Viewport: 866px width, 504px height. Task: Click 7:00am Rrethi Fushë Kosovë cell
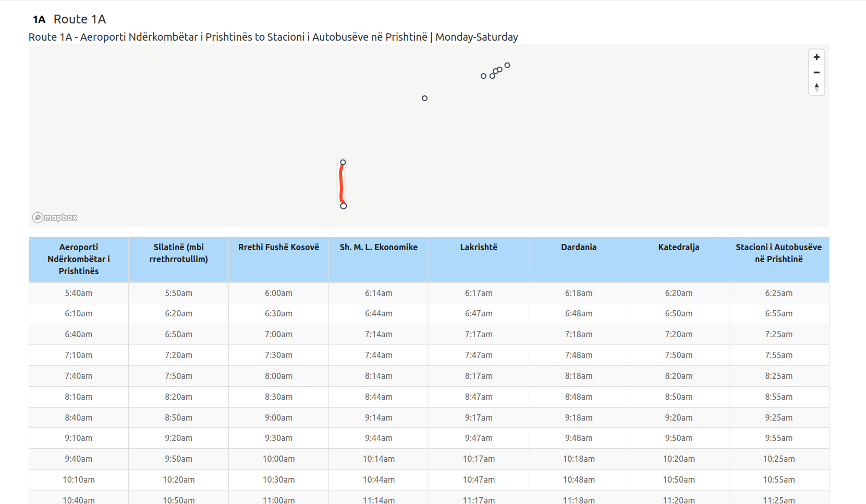click(279, 335)
